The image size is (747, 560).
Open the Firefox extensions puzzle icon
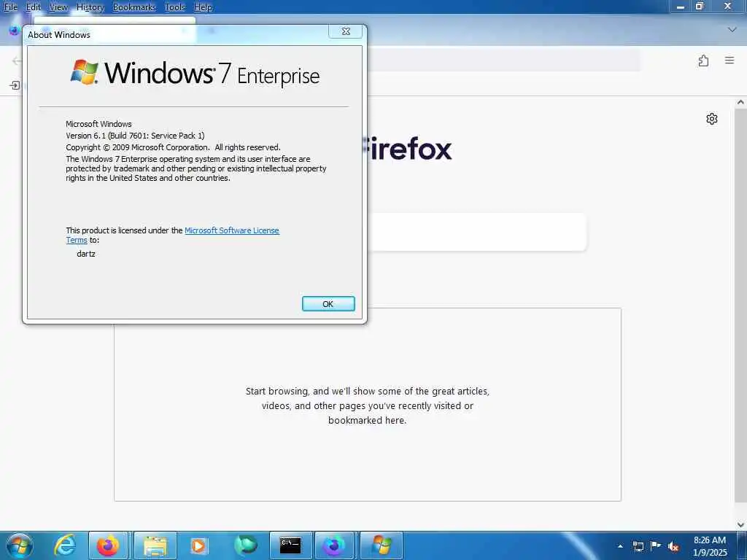tap(703, 61)
